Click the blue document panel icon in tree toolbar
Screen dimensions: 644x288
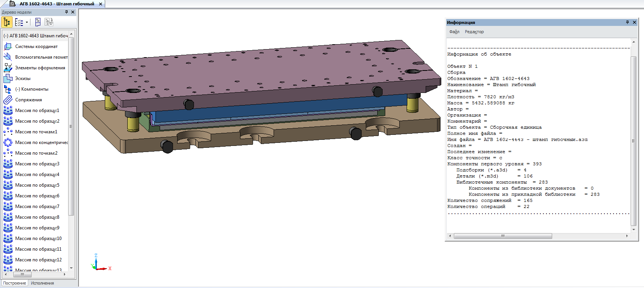(x=38, y=22)
